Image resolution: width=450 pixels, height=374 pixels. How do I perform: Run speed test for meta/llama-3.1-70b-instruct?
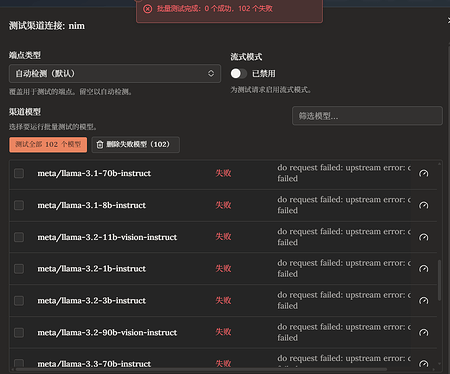coord(423,173)
